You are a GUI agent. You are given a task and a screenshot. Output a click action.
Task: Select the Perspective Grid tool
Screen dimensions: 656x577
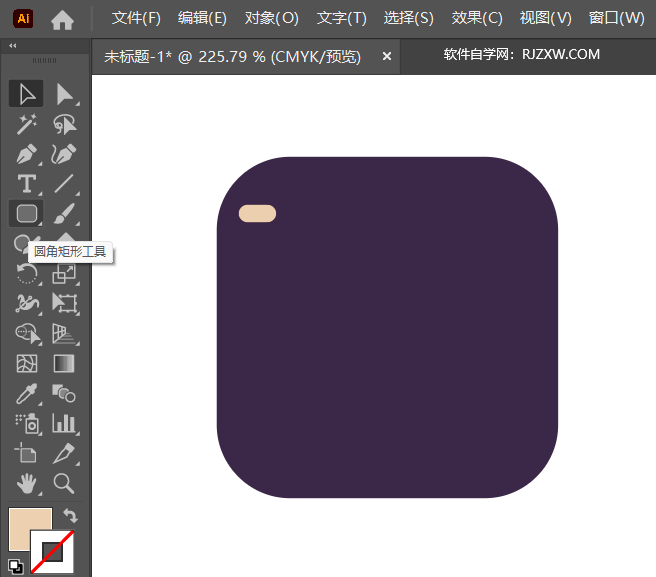tap(64, 334)
